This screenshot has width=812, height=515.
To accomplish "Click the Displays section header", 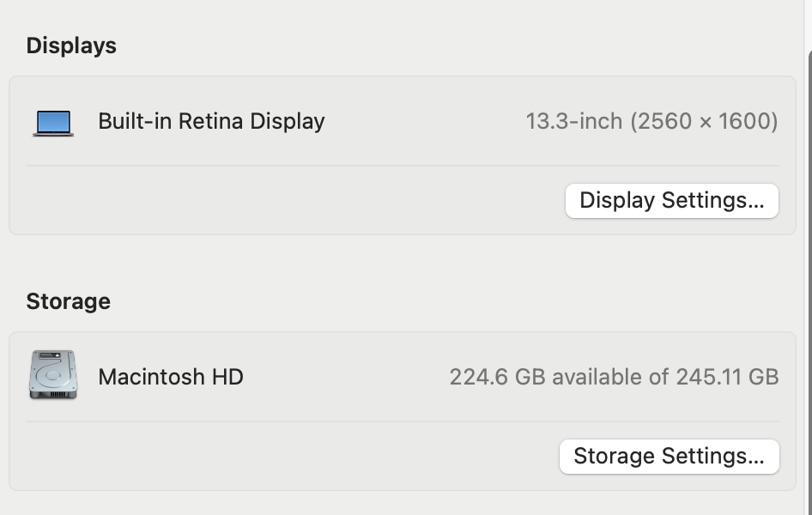I will point(71,45).
